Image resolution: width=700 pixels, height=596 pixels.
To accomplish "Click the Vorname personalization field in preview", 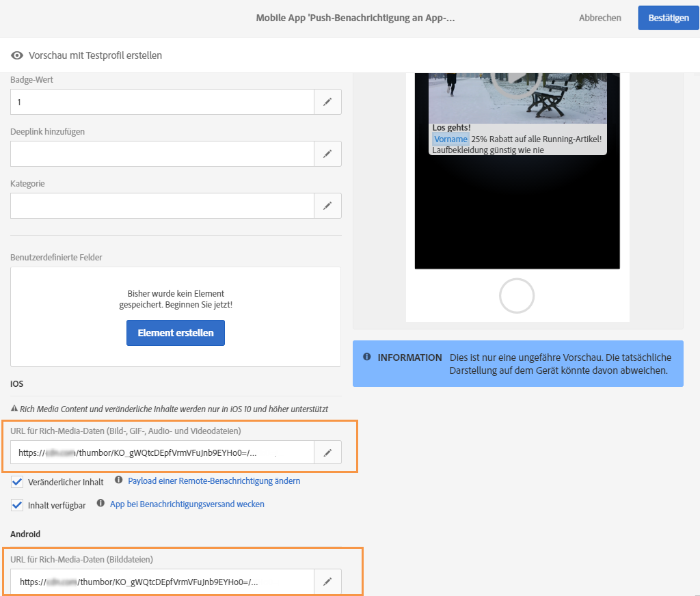I will (450, 139).
